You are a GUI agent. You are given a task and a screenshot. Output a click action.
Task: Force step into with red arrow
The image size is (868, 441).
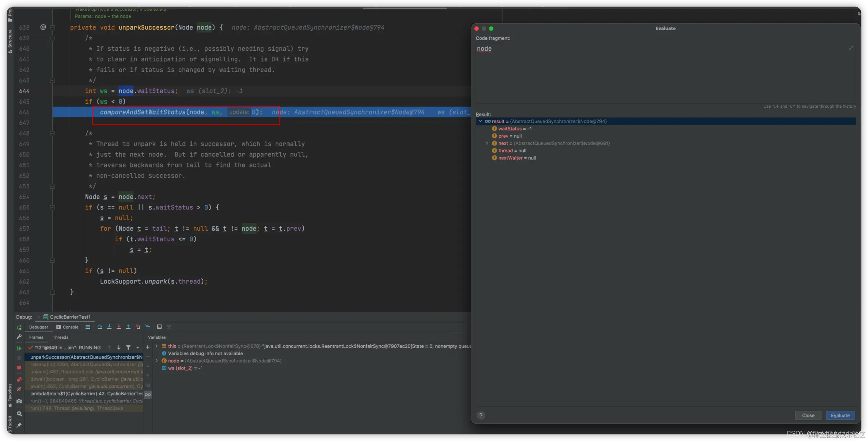click(x=119, y=327)
